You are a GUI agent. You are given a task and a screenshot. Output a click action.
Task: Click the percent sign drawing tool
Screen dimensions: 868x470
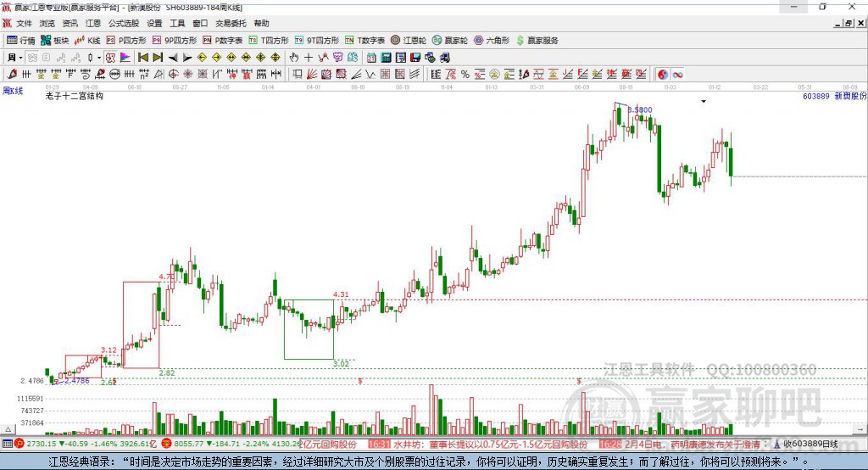(465, 75)
